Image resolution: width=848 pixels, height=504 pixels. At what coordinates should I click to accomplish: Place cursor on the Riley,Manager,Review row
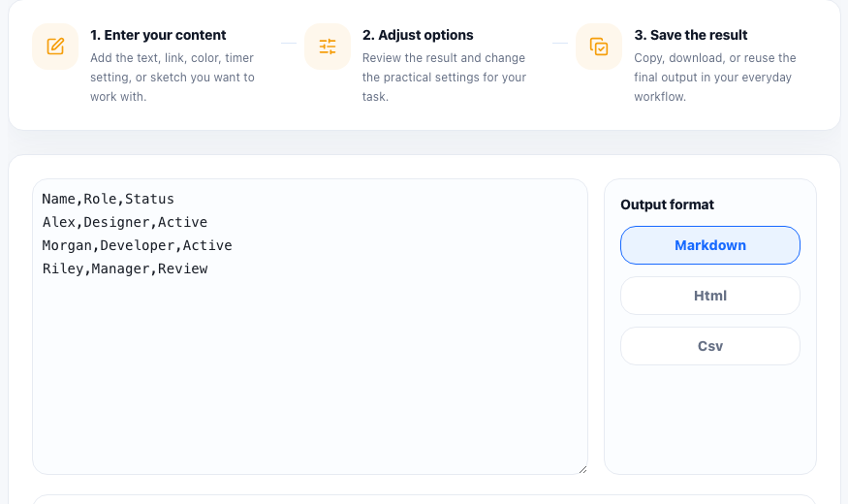125,268
